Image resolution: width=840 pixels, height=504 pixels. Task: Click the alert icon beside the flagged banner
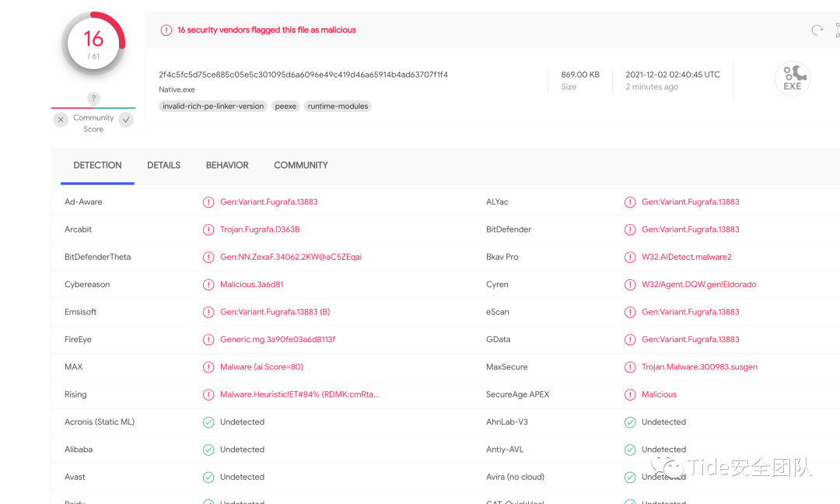pos(166,30)
